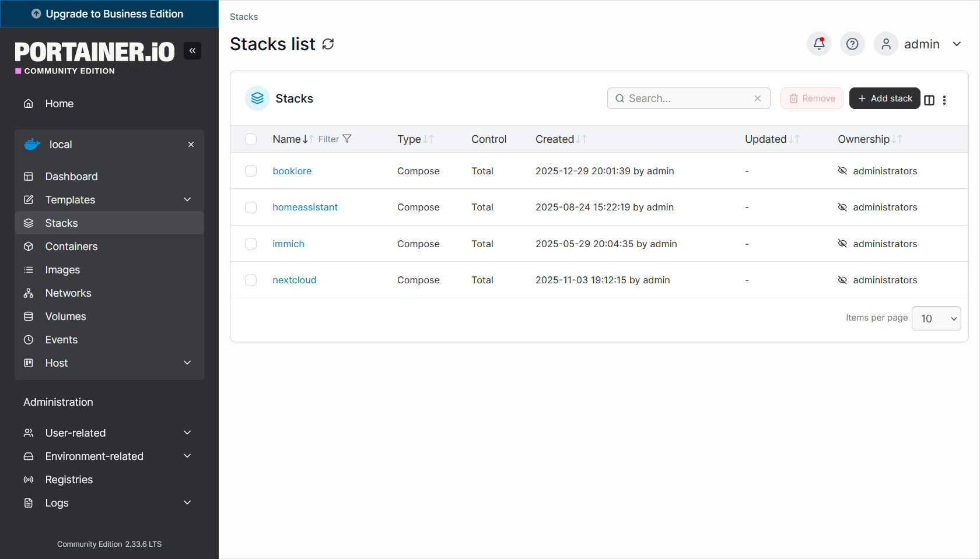Collapse the sidebar using the double-chevron icon

tap(192, 51)
